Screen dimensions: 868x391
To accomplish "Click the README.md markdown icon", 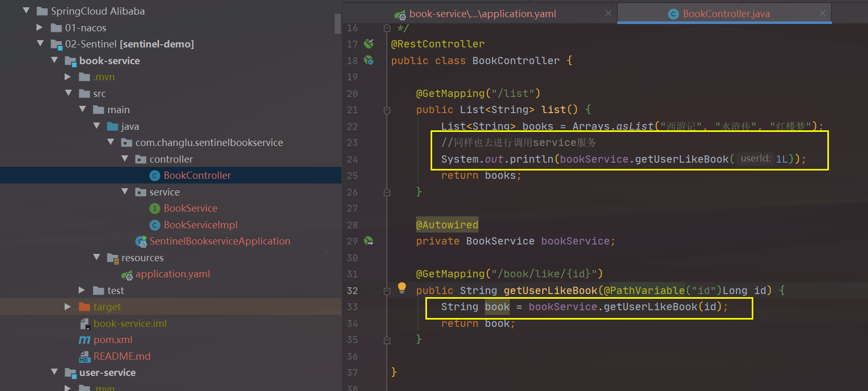I will [84, 357].
